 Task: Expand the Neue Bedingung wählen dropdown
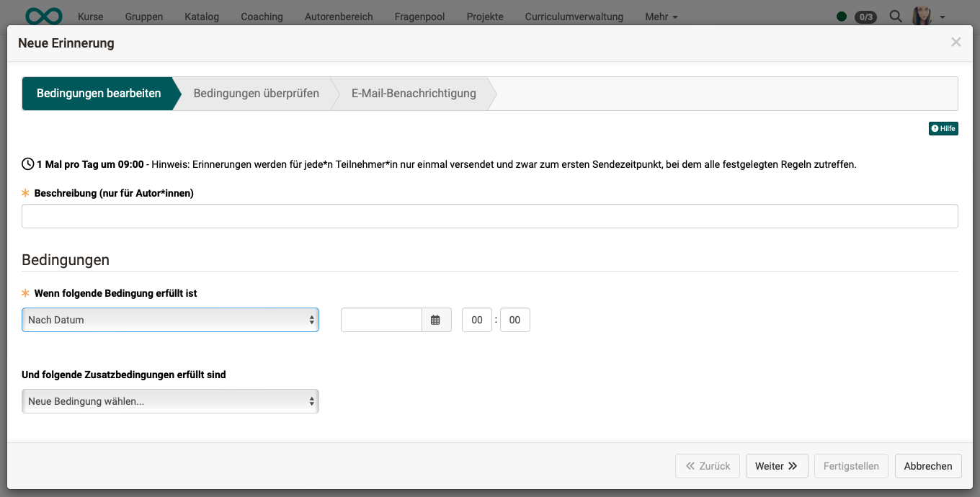(170, 401)
